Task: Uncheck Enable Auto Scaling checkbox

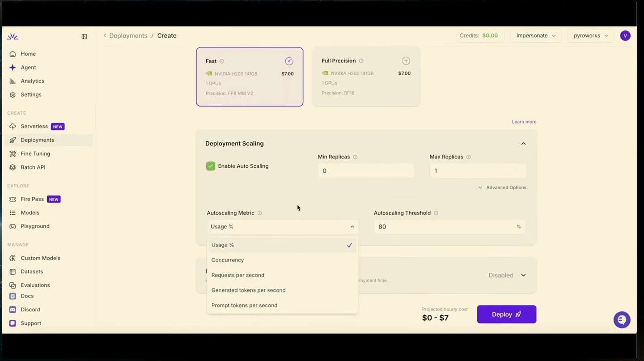Action: point(210,166)
